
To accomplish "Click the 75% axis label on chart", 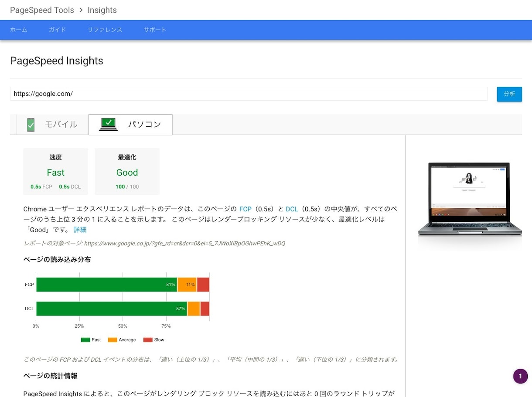I will point(166,326).
